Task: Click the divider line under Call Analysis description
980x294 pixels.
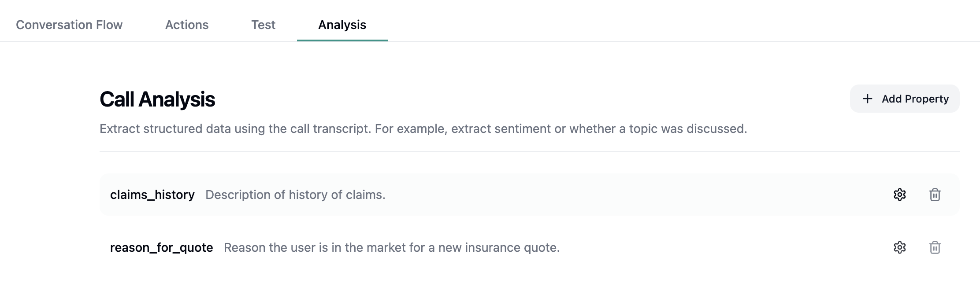Action: [x=529, y=152]
